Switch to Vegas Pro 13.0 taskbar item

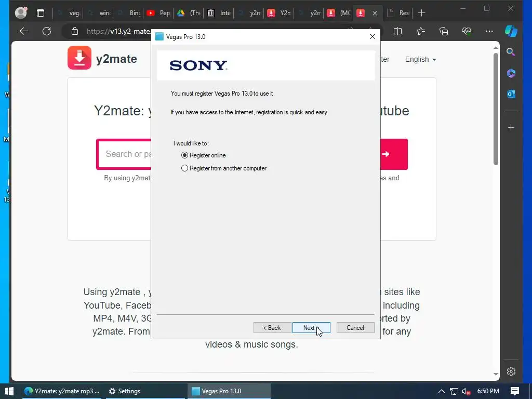click(x=229, y=391)
